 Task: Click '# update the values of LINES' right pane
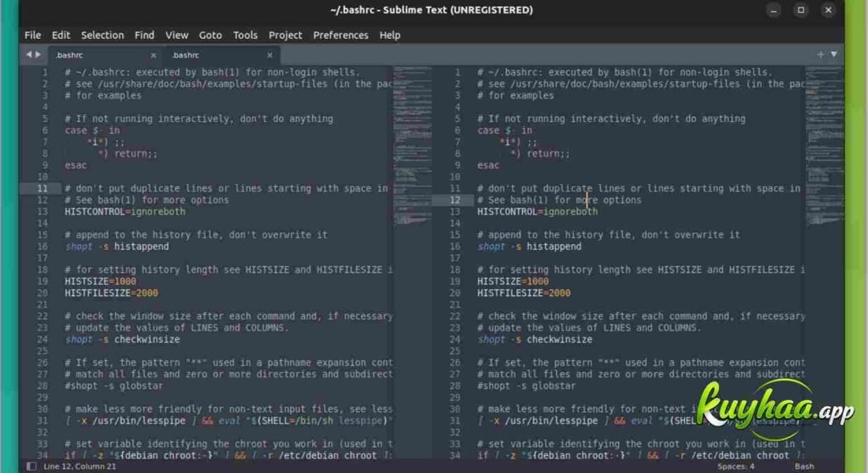[589, 328]
